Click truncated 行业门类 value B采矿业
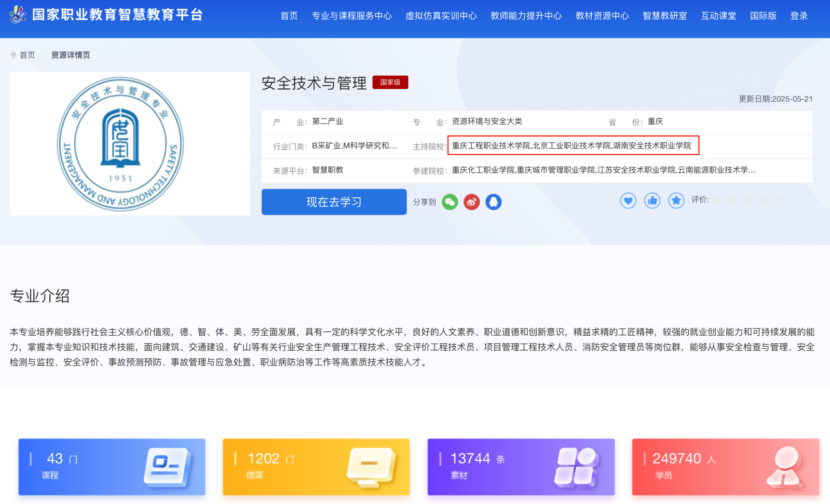Image resolution: width=830 pixels, height=504 pixels. (354, 146)
